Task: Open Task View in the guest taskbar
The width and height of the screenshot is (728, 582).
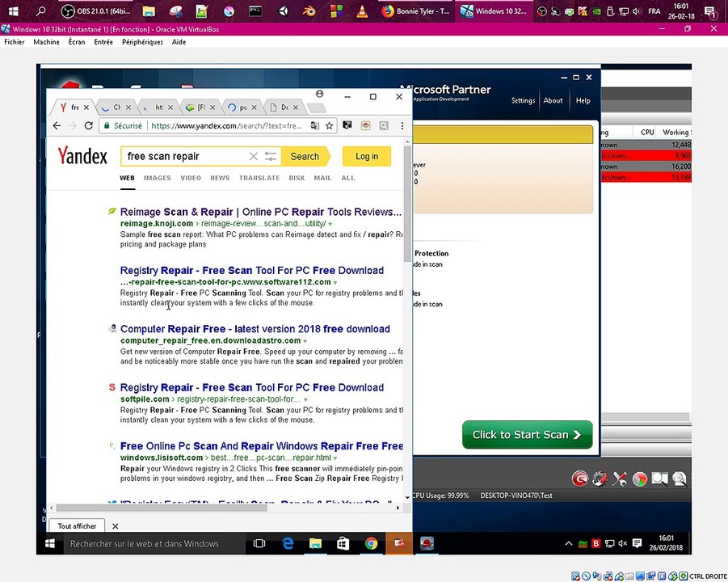Action: pos(259,543)
